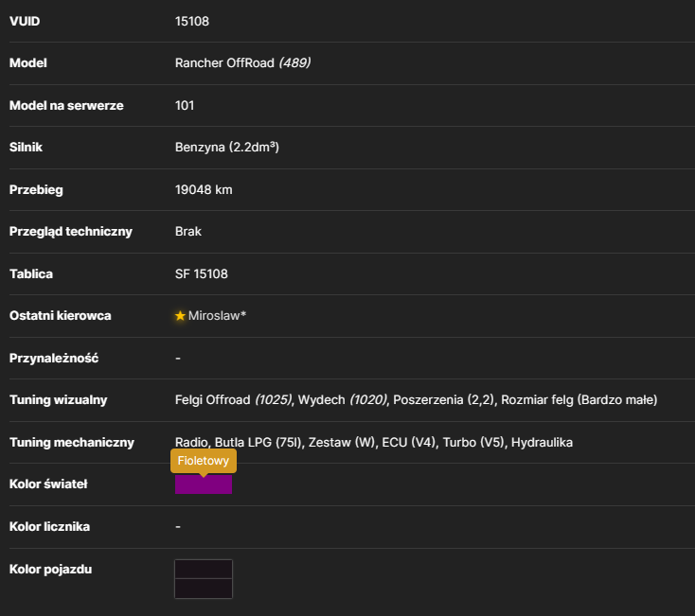Click the Felgi Offroad tuning entry
The height and width of the screenshot is (616, 695).
pyautogui.click(x=233, y=400)
